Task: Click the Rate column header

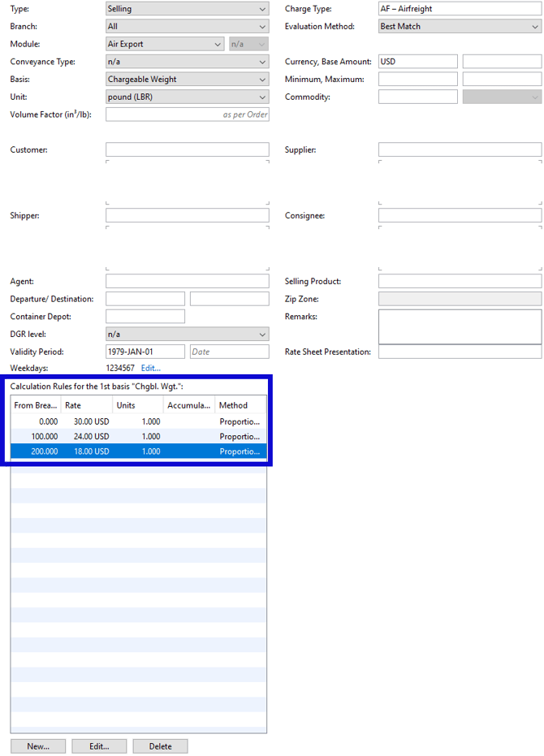Action: point(87,405)
